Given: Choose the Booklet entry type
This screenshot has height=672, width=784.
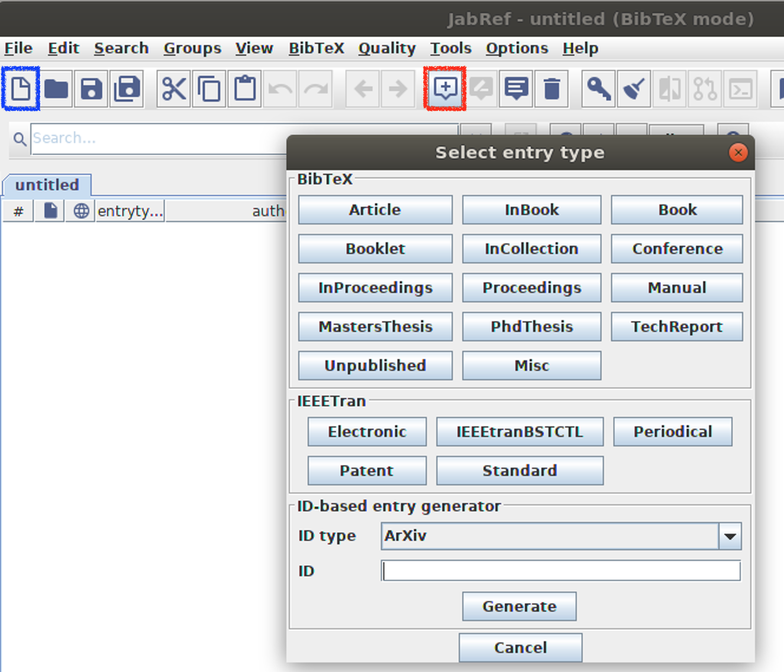Looking at the screenshot, I should [x=375, y=249].
